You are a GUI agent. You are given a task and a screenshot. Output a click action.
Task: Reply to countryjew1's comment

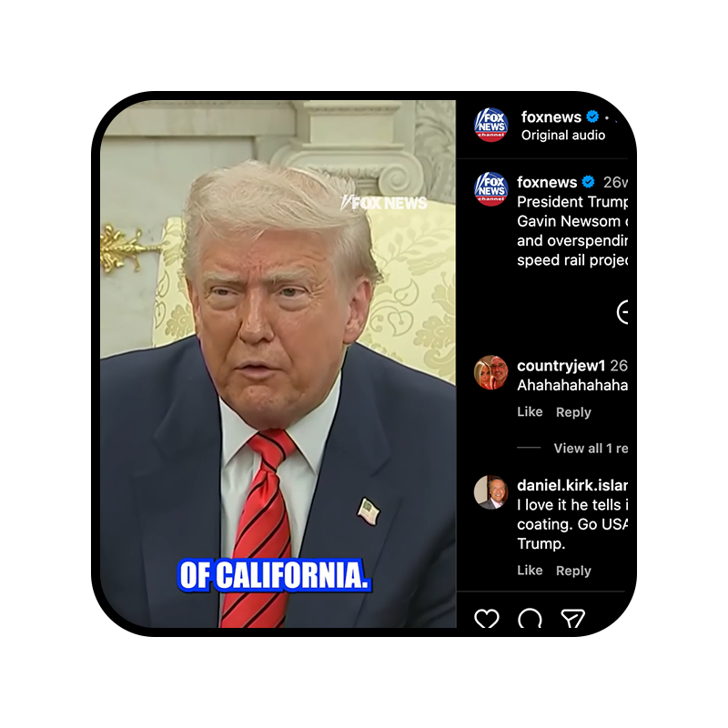(573, 412)
